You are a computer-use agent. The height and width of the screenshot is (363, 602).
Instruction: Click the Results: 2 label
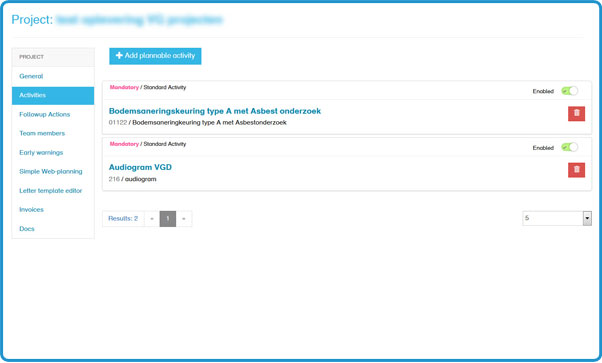pos(123,219)
